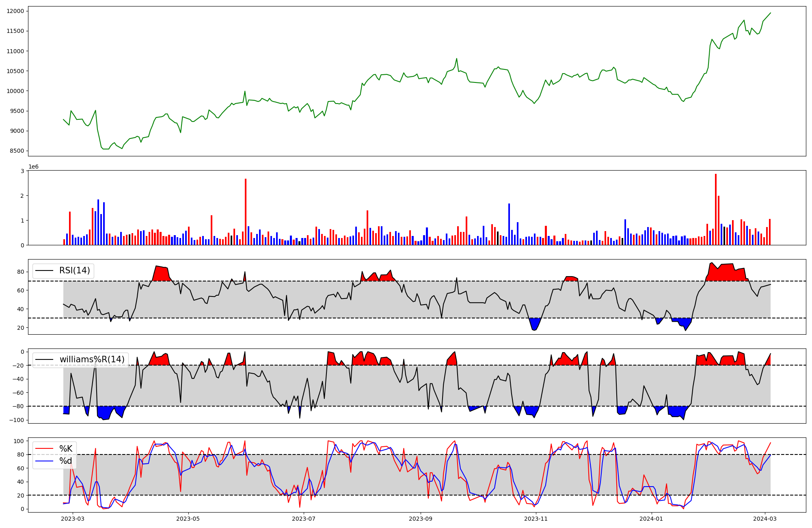Click the 1e6 volume scale exponent label
The width and height of the screenshot is (812, 528).
point(33,167)
